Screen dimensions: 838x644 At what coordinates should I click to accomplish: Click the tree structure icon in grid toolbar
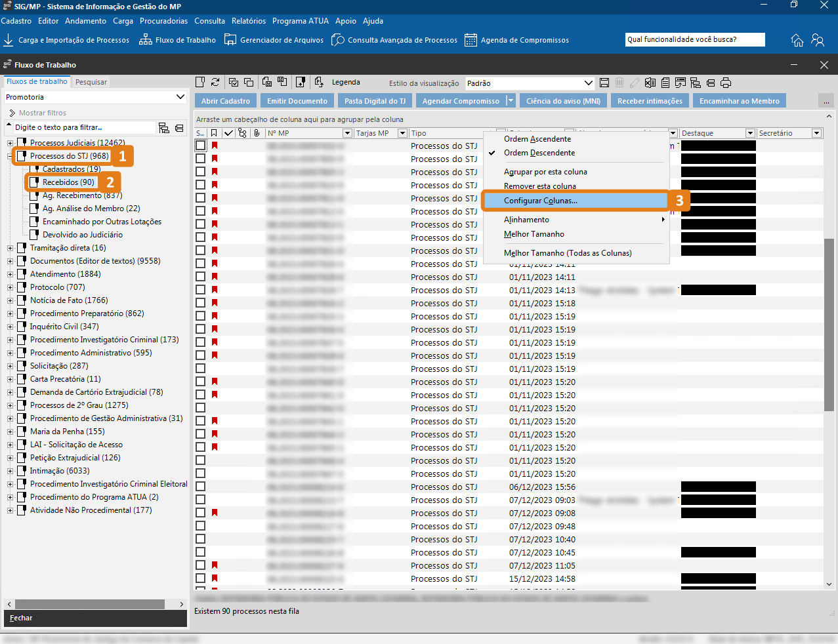click(696, 83)
